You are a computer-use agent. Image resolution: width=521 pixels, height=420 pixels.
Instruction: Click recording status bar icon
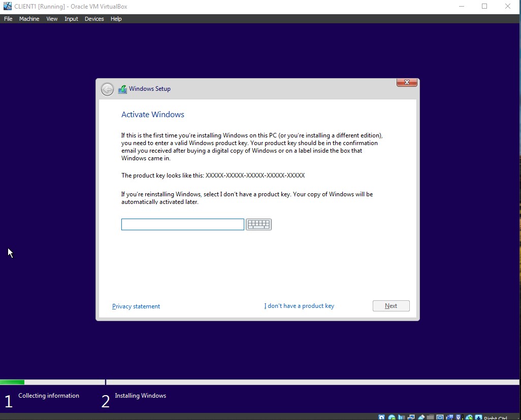click(449, 417)
